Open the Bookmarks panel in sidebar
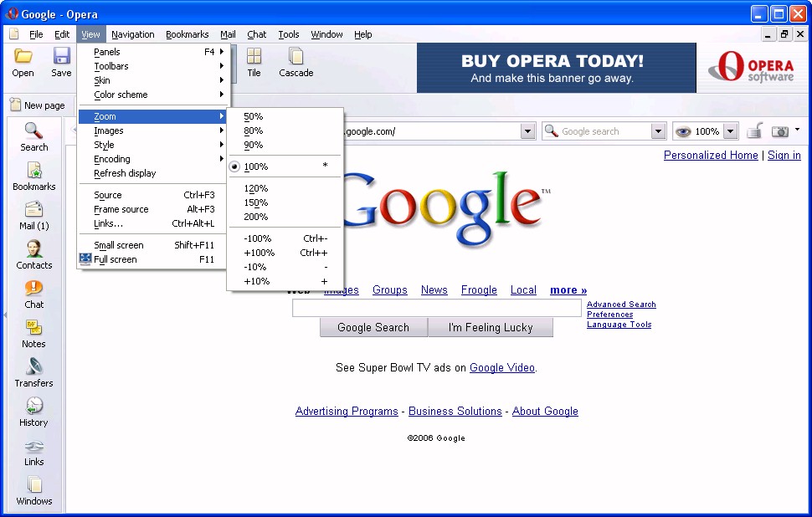This screenshot has height=517, width=812. click(x=33, y=176)
